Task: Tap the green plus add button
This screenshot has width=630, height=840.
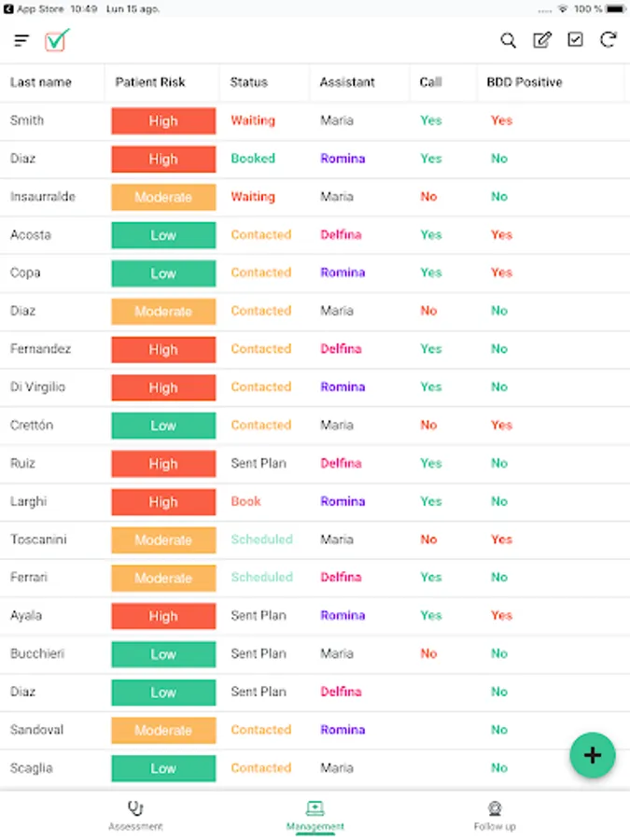Action: tap(593, 755)
